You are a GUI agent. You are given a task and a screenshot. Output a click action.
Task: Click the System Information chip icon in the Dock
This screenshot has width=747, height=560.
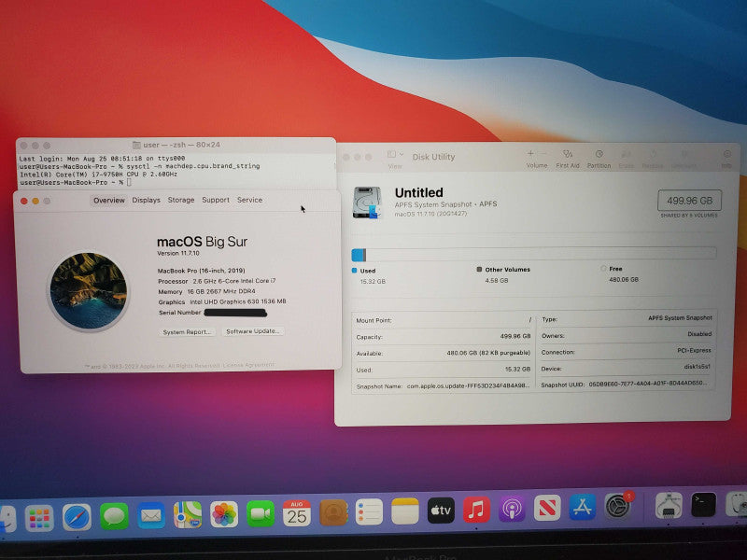(669, 505)
